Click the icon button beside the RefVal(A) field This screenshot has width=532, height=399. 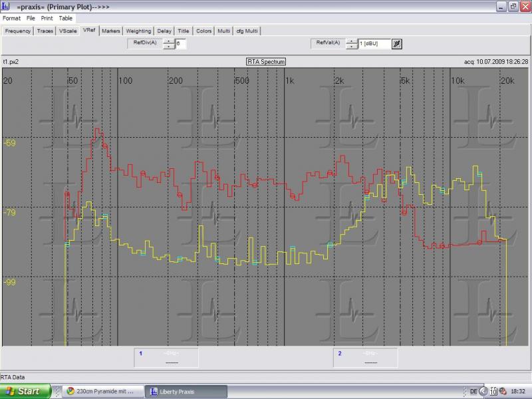[x=397, y=44]
